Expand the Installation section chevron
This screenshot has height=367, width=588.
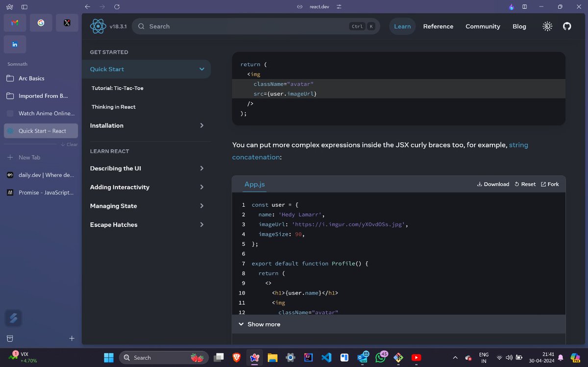202,125
